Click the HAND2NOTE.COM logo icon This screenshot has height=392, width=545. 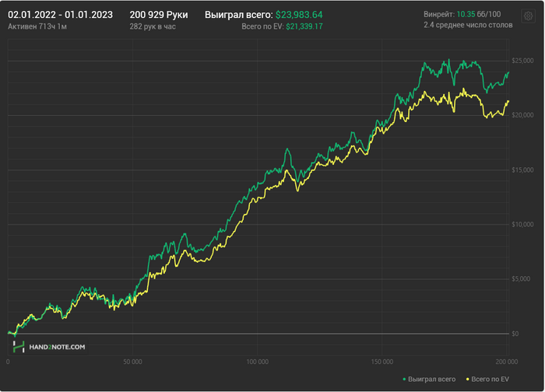19,347
